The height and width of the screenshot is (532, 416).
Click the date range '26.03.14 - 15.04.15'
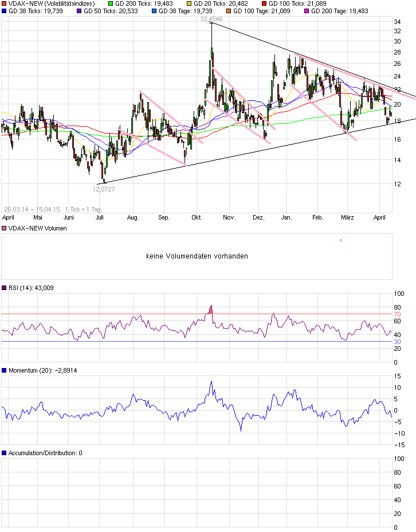(32, 209)
